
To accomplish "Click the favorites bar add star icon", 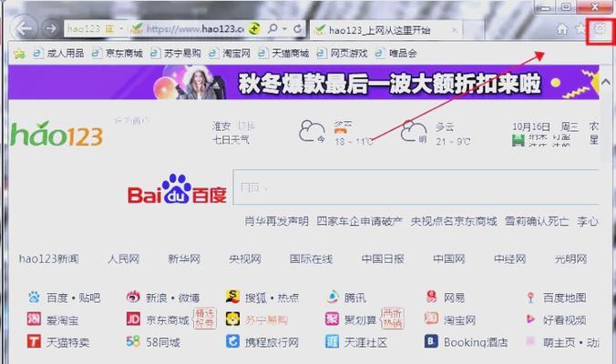I will tap(19, 54).
